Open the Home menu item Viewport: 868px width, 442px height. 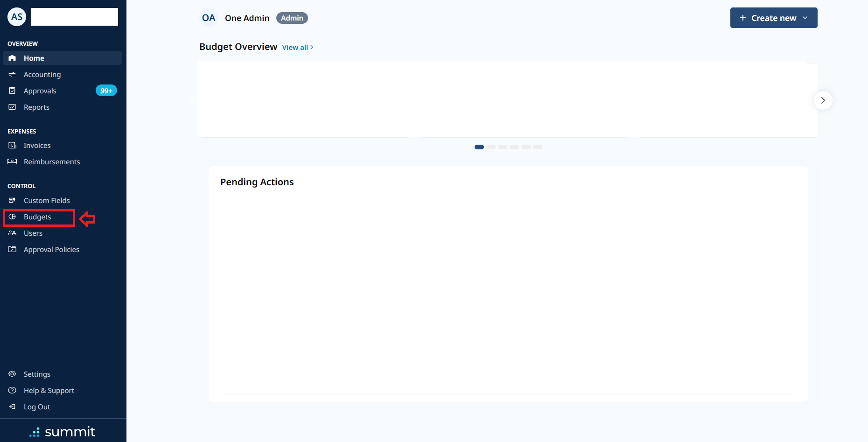coord(62,58)
